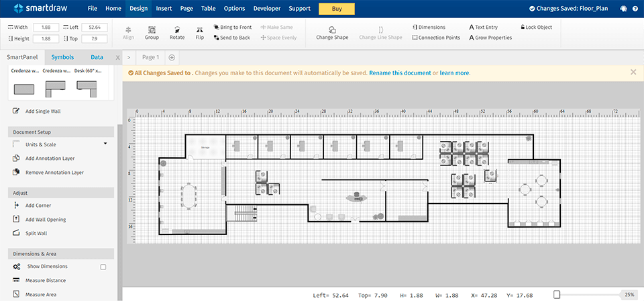Screen dimensions: 644x301
Task: Click the yellow Buy button
Action: click(x=336, y=9)
